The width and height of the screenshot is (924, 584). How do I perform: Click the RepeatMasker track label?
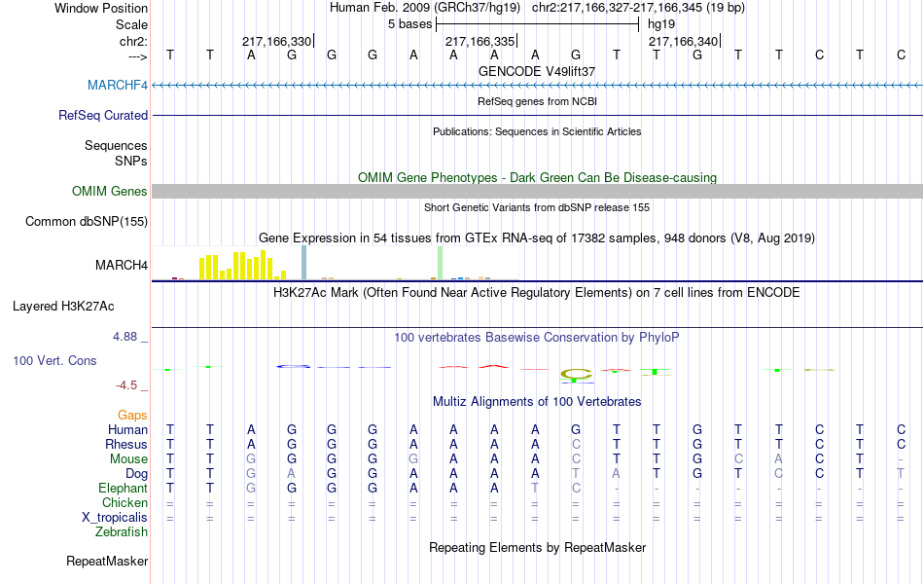point(107,561)
